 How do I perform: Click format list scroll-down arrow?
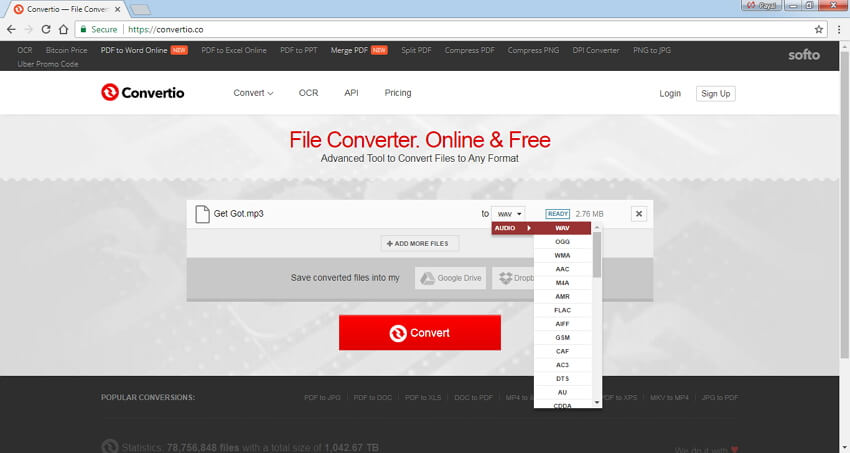(x=597, y=403)
